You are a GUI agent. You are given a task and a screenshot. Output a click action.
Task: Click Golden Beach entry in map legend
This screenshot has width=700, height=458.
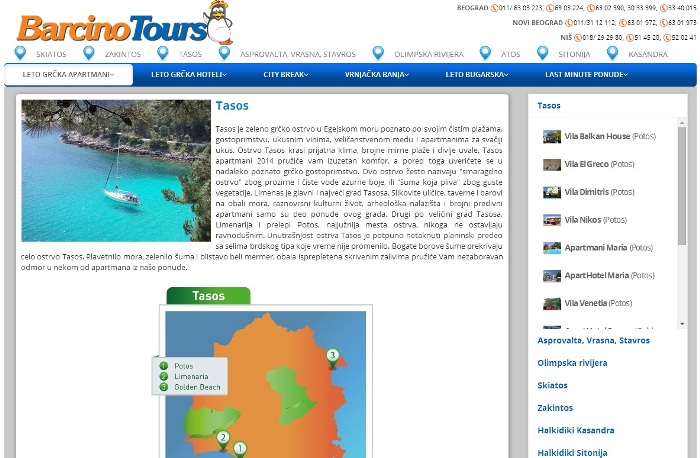197,387
